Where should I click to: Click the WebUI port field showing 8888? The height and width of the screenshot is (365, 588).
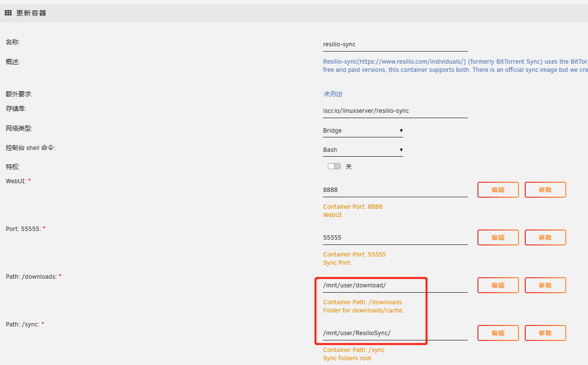[395, 190]
